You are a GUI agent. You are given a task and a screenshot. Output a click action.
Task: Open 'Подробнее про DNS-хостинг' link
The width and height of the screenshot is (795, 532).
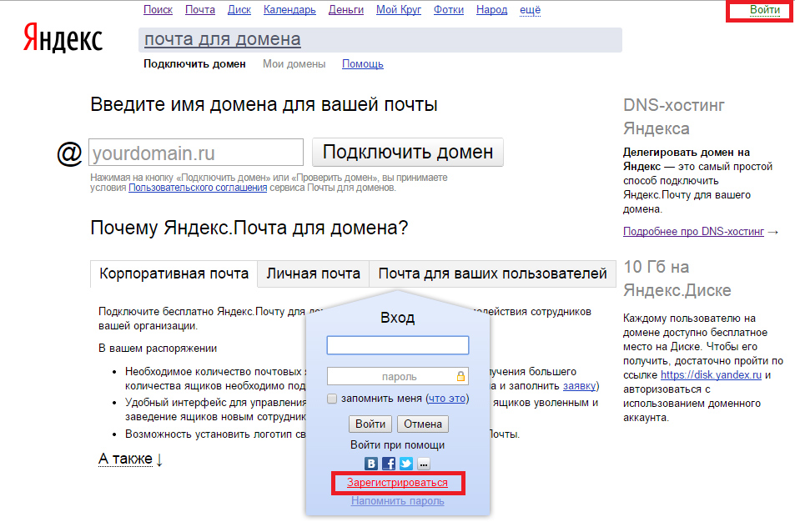coord(693,231)
